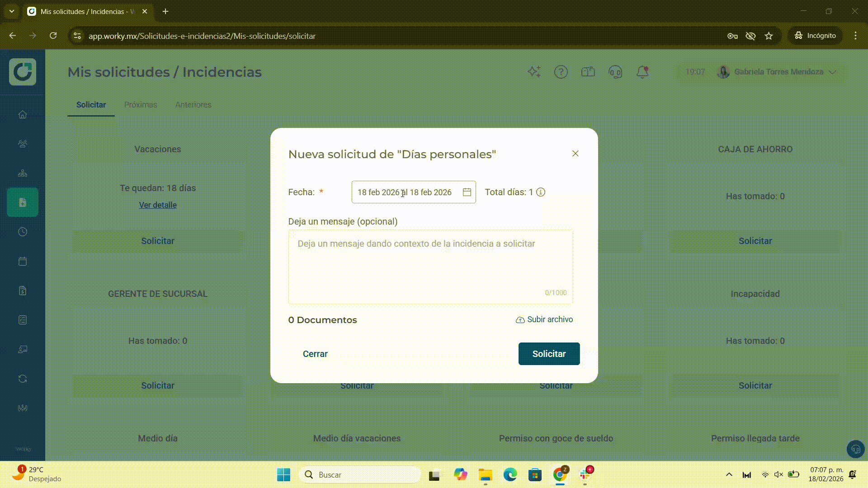Click Solicitar under CAJA DE AHORRO
The width and height of the screenshot is (868, 488).
pos(755,241)
